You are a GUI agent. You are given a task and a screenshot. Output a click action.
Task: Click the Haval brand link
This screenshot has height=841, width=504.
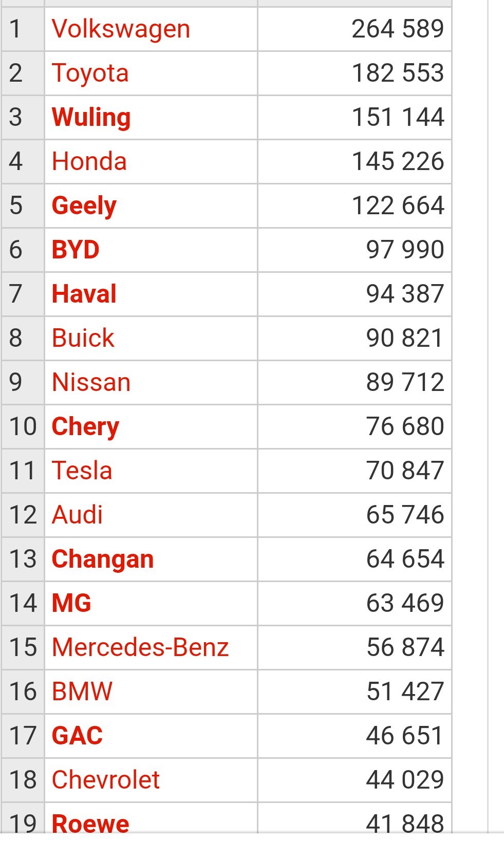84,294
